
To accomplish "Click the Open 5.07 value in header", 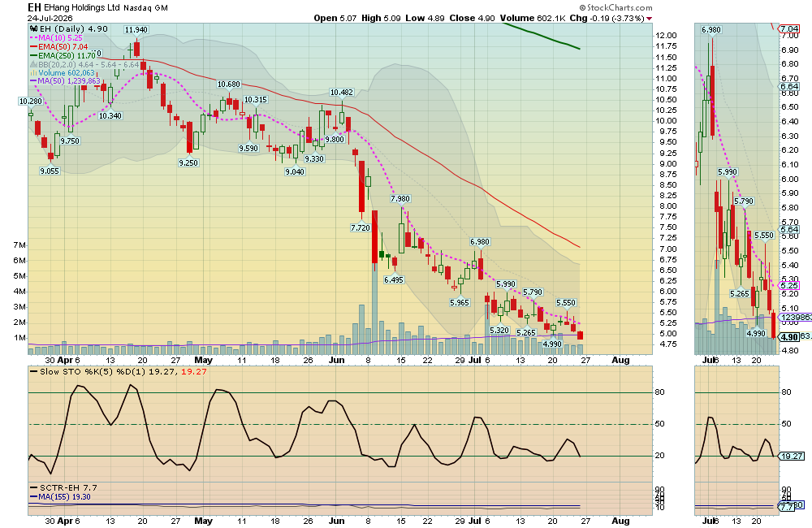I will [x=335, y=18].
